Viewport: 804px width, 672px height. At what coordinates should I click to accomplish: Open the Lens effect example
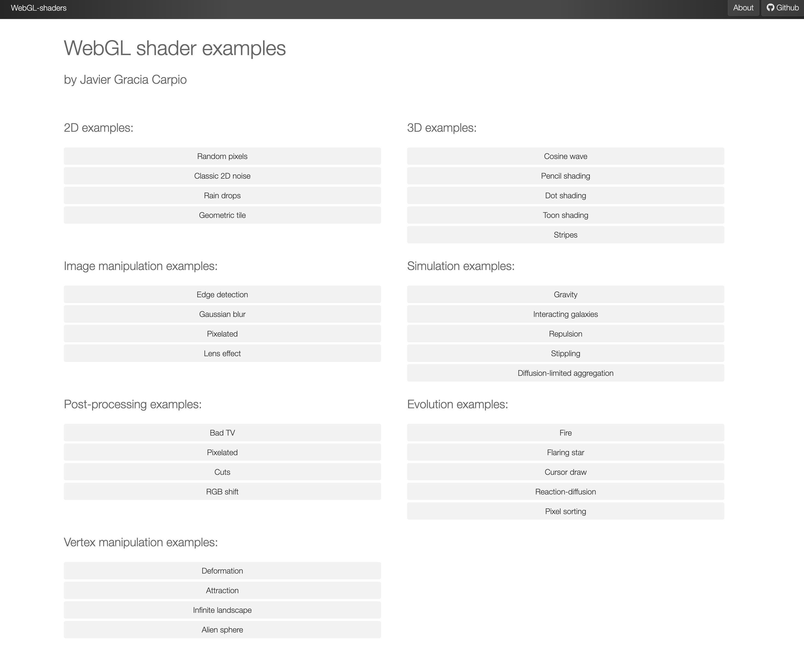(222, 353)
